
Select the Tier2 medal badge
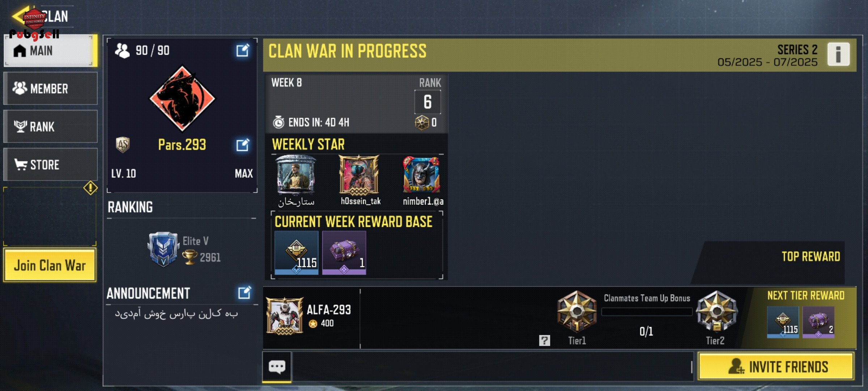(716, 312)
